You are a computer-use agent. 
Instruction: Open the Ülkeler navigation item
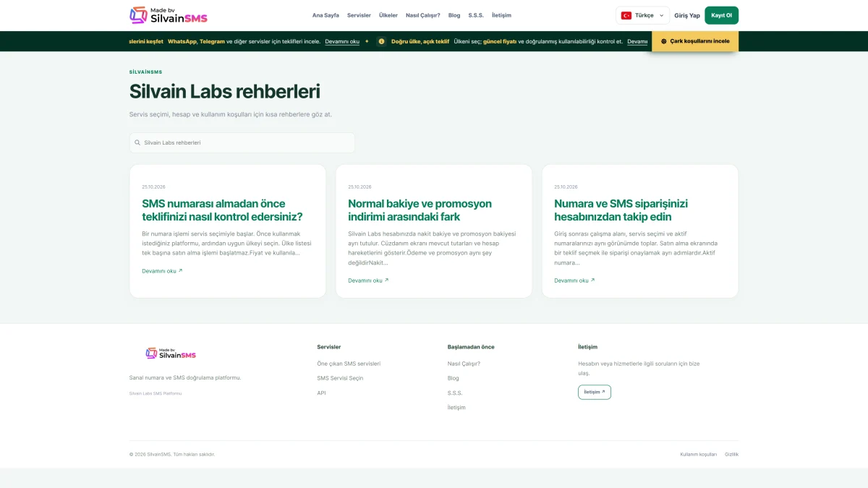coord(388,15)
